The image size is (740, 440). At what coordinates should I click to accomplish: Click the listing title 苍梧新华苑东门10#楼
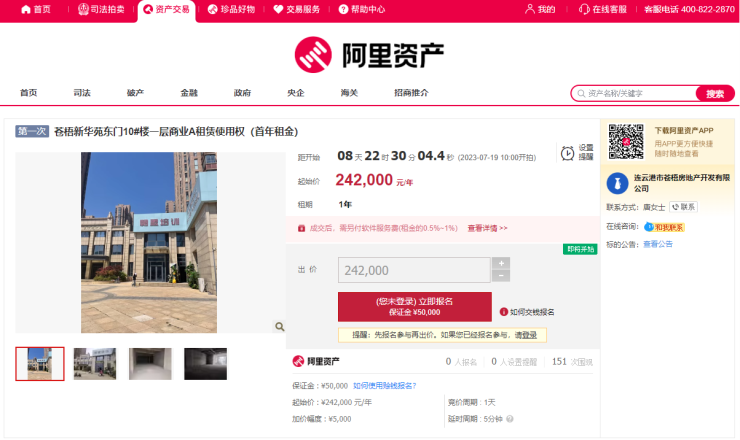pyautogui.click(x=176, y=131)
